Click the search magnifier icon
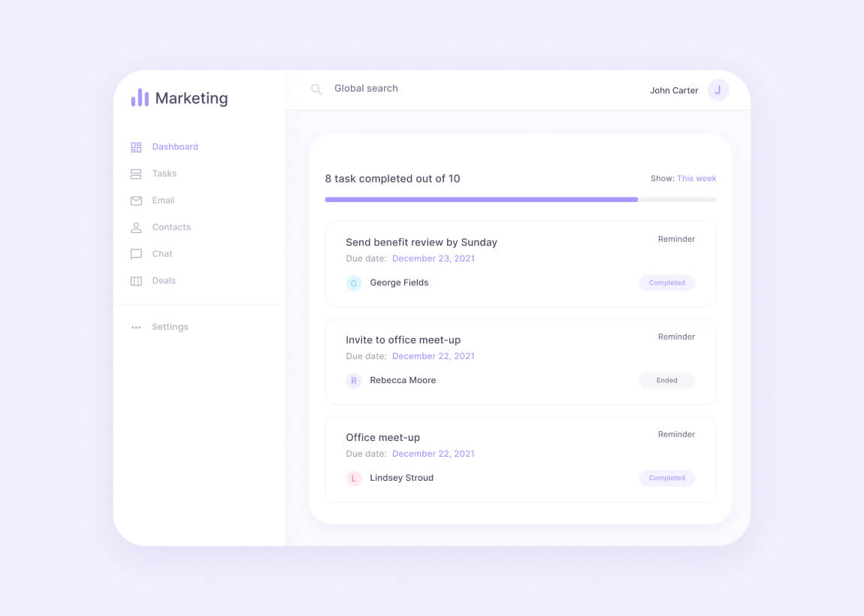Image resolution: width=864 pixels, height=616 pixels. 316,89
